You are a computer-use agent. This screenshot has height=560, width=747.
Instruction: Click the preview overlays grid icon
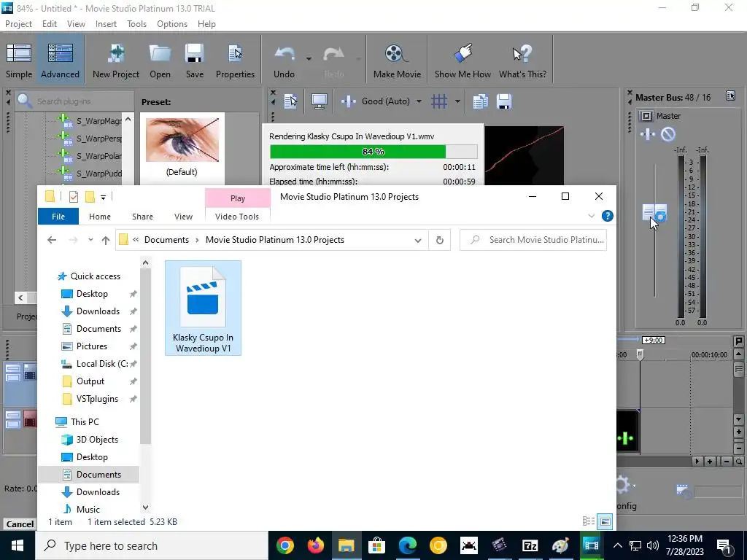point(438,101)
